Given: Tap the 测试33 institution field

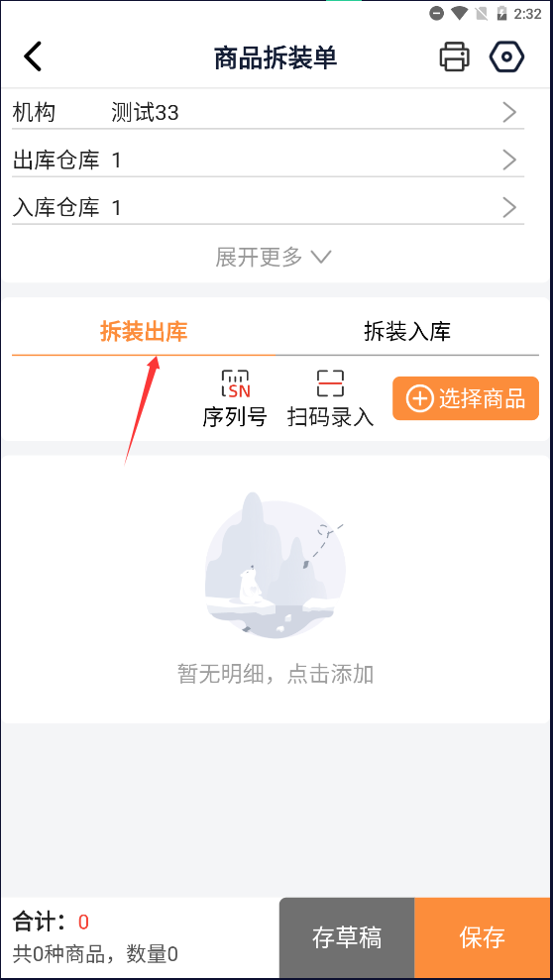Looking at the screenshot, I should click(145, 113).
